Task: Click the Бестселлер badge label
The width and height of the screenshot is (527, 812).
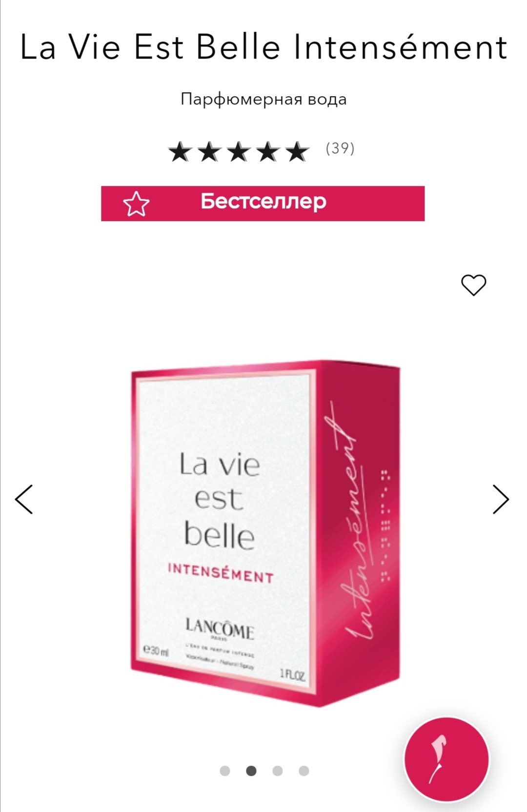Action: tap(263, 201)
